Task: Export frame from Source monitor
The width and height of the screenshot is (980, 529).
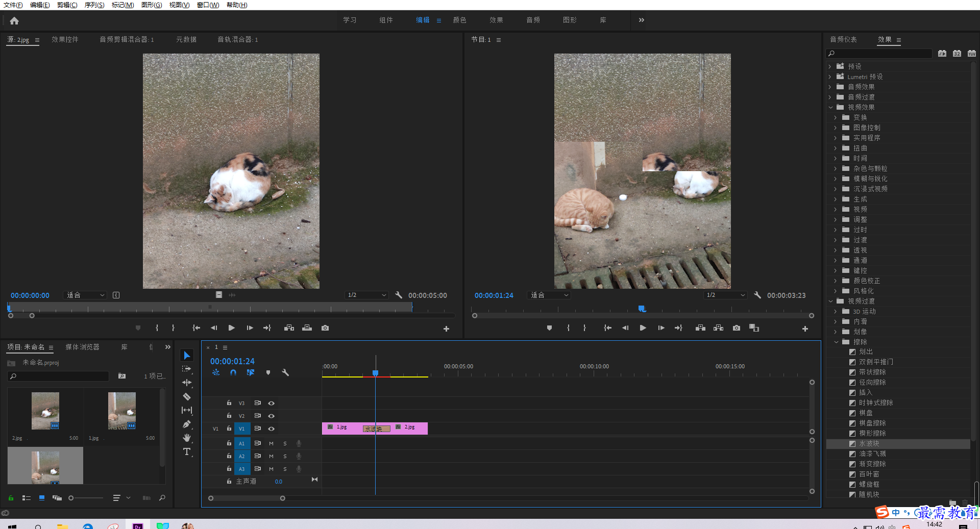Action: (325, 328)
